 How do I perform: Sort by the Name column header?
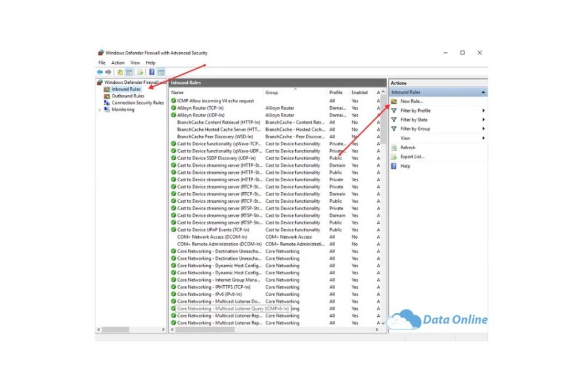216,92
